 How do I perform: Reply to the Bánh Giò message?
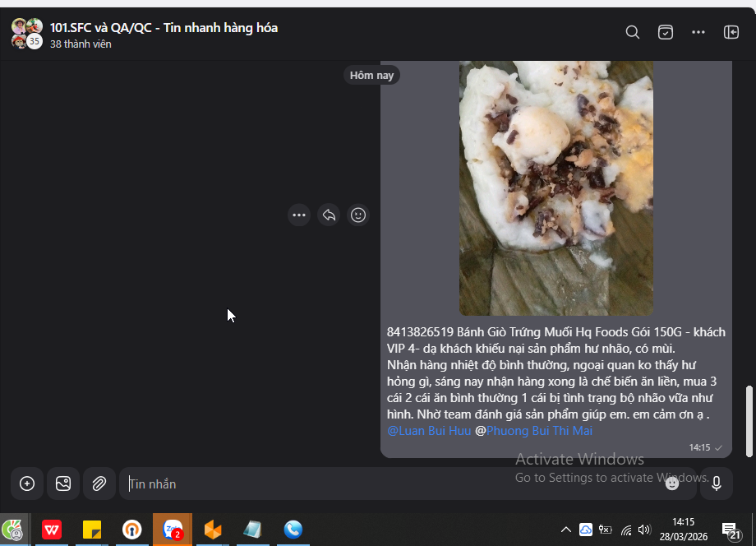click(x=329, y=215)
